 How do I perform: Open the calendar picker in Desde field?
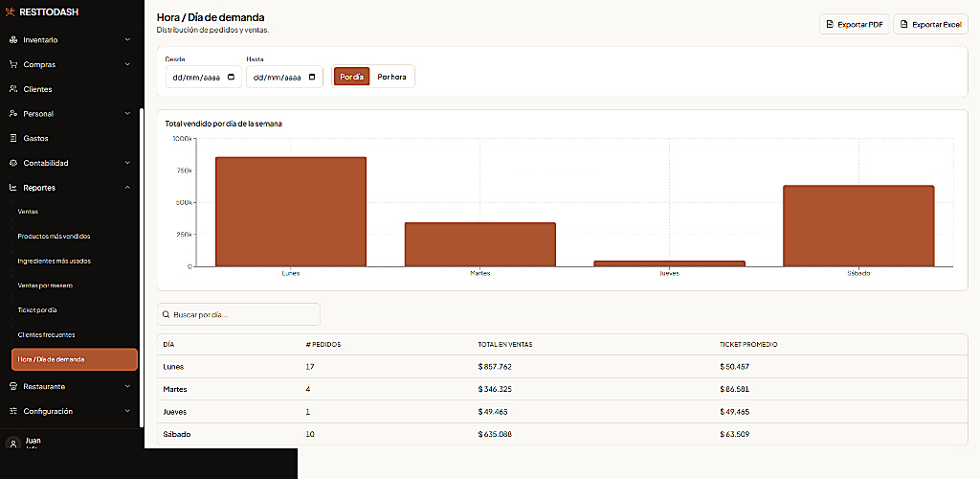(232, 78)
